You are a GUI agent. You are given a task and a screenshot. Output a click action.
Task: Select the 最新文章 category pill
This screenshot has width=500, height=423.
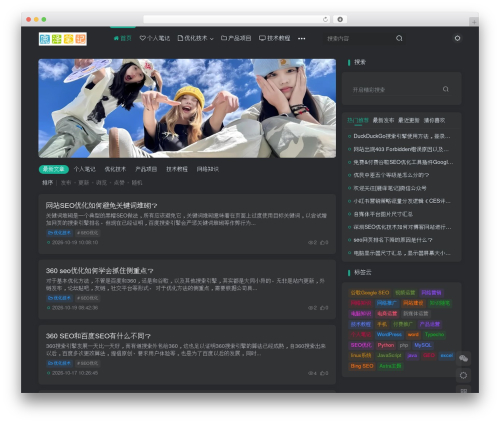pos(54,169)
